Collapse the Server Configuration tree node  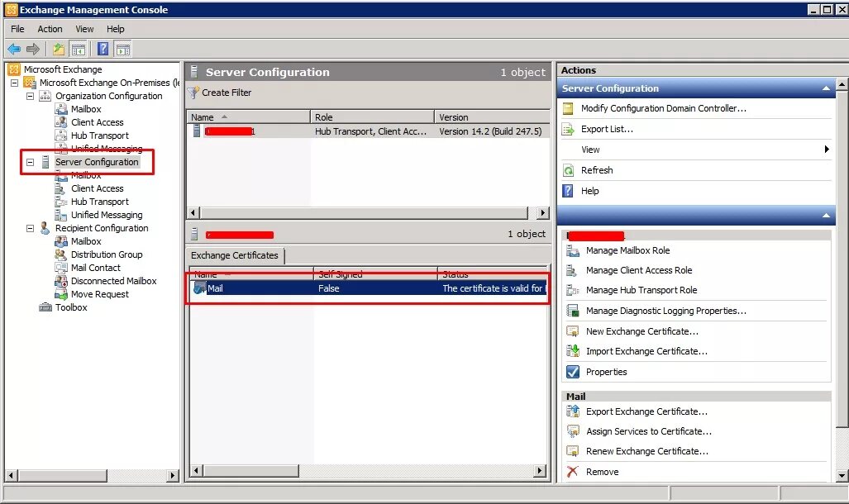tap(31, 163)
